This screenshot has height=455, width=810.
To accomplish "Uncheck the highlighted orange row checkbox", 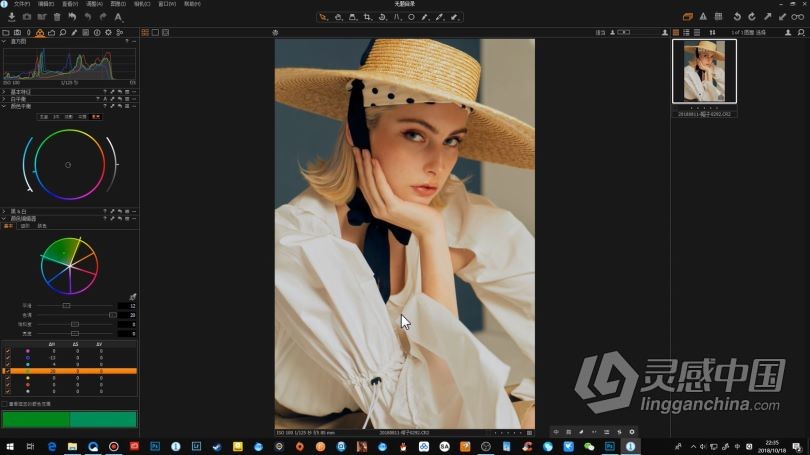I will pyautogui.click(x=8, y=370).
